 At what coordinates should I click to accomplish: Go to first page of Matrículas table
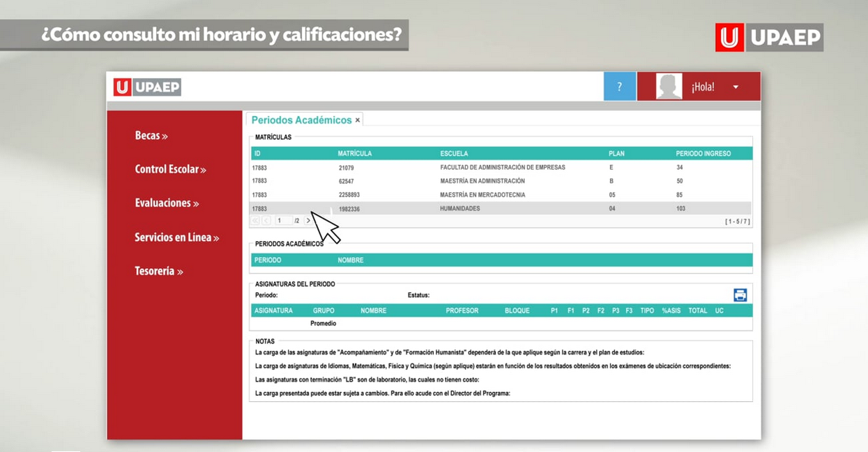point(255,221)
